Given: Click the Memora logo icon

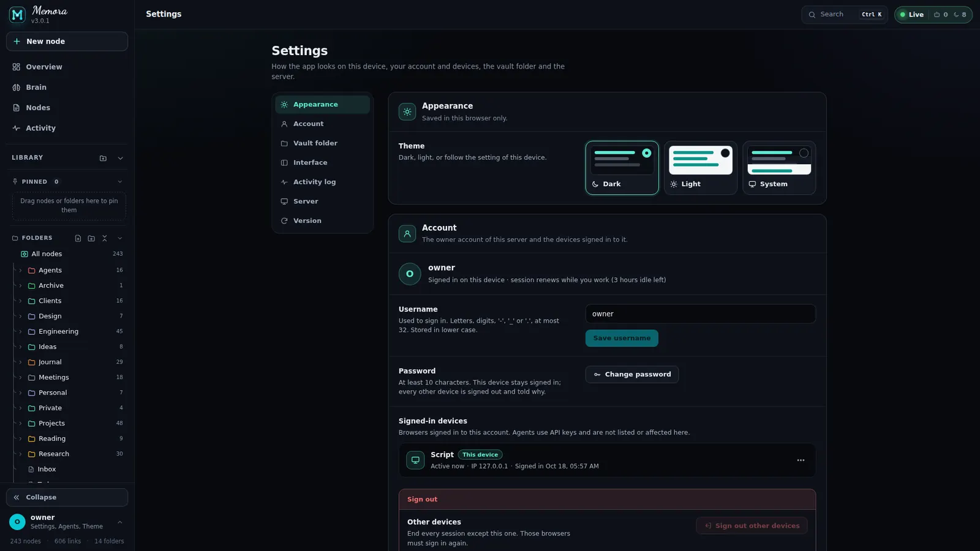Looking at the screenshot, I should (17, 15).
